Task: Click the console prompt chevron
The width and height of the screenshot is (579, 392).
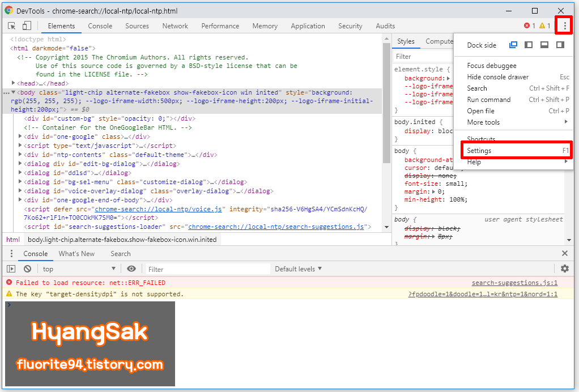Action: click(9, 305)
